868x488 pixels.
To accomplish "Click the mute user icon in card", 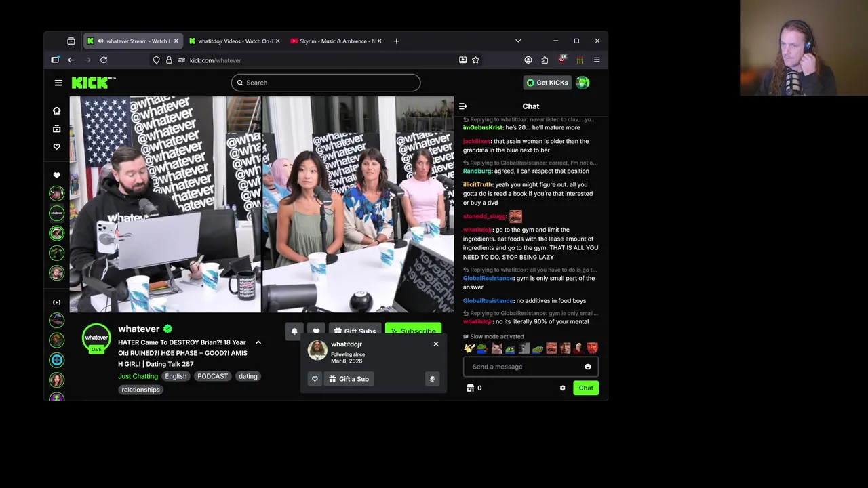I will pos(432,379).
